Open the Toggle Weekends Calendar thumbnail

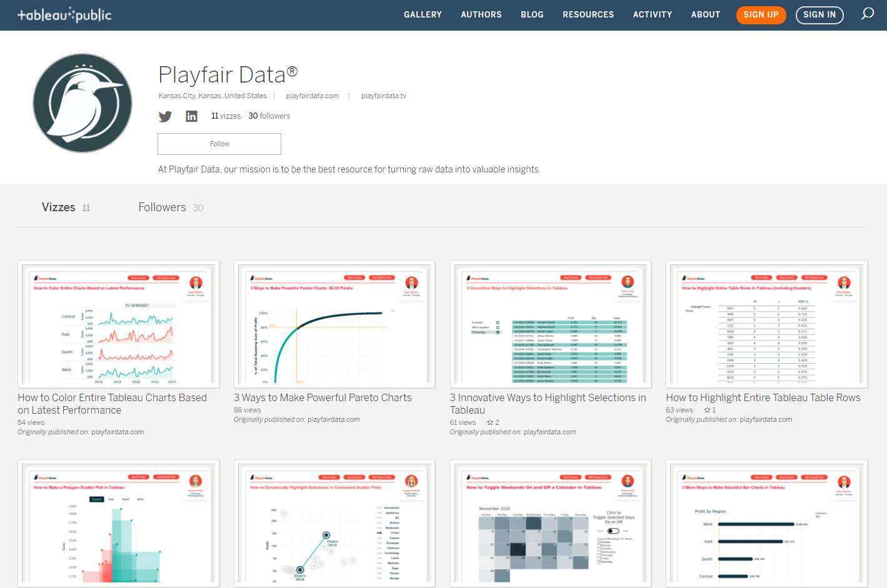click(x=551, y=524)
